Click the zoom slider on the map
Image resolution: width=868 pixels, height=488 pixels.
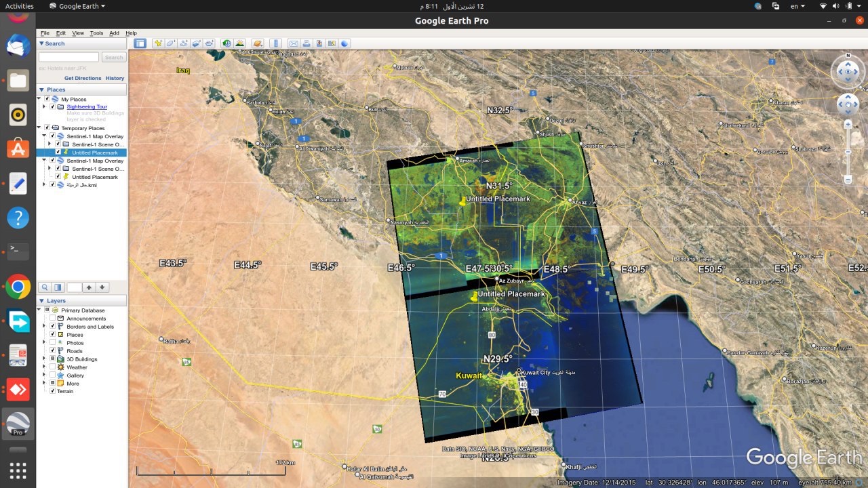pyautogui.click(x=848, y=152)
